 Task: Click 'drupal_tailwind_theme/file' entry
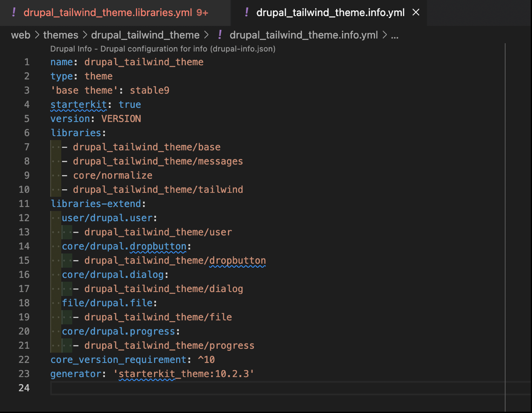[x=158, y=317]
